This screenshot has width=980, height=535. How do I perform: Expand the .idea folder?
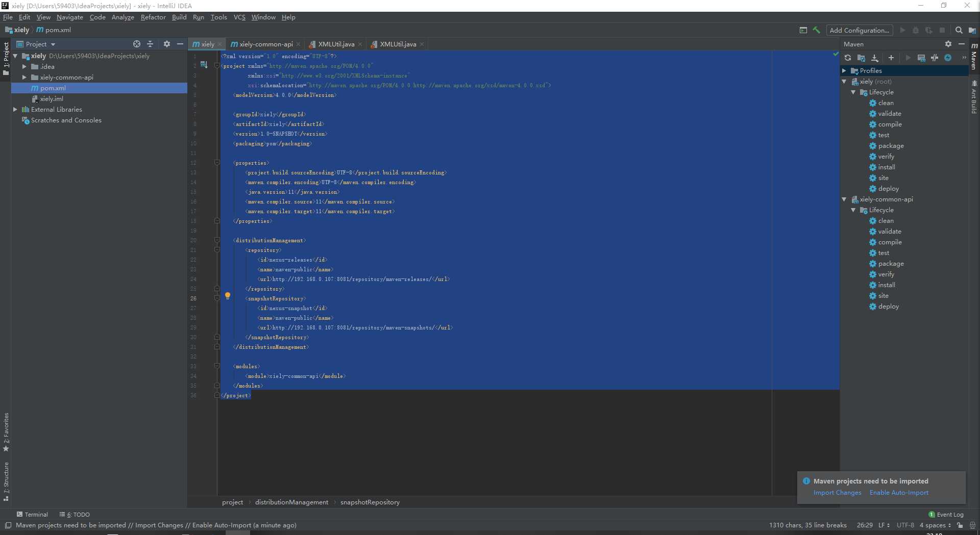[24, 66]
